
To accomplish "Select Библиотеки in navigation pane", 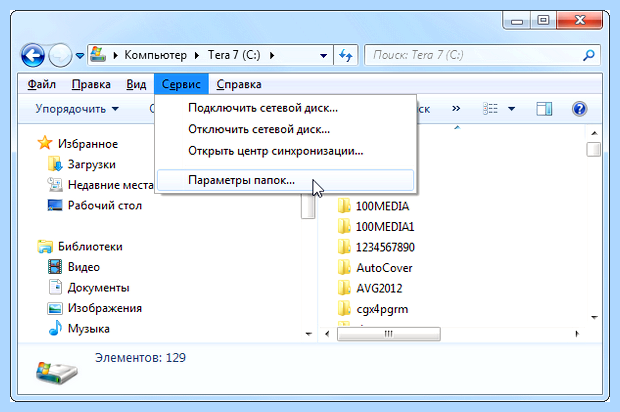I will pos(90,247).
